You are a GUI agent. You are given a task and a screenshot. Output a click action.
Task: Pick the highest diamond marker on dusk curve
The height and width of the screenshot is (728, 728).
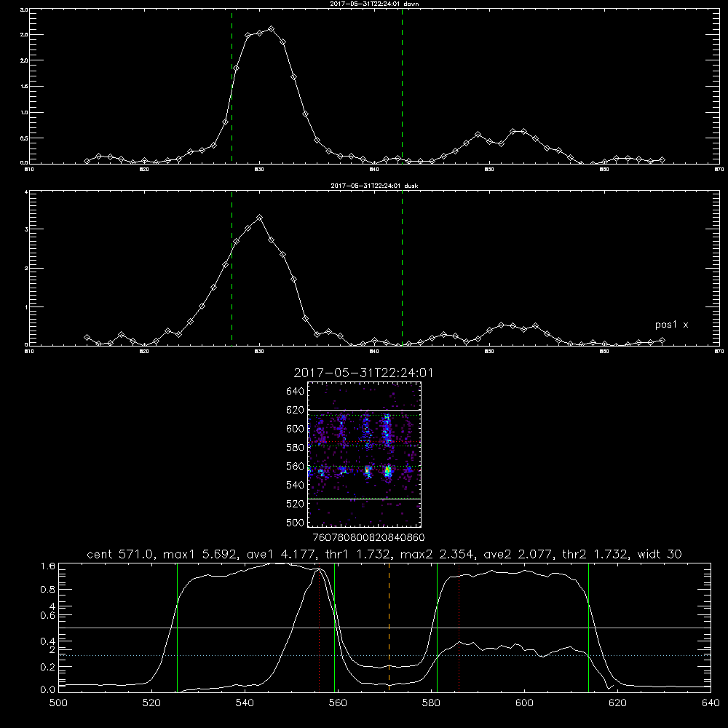260,217
